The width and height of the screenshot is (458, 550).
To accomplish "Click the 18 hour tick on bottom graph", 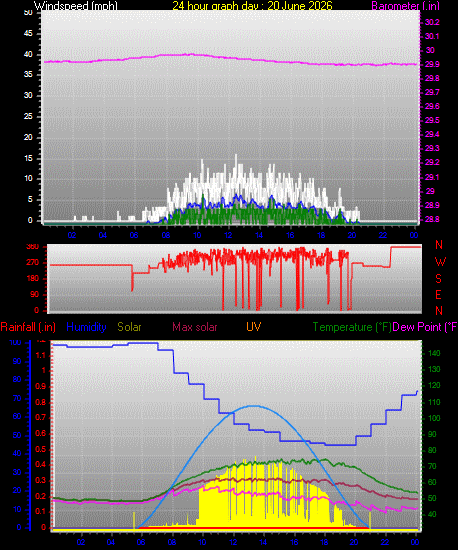I will (324, 542).
